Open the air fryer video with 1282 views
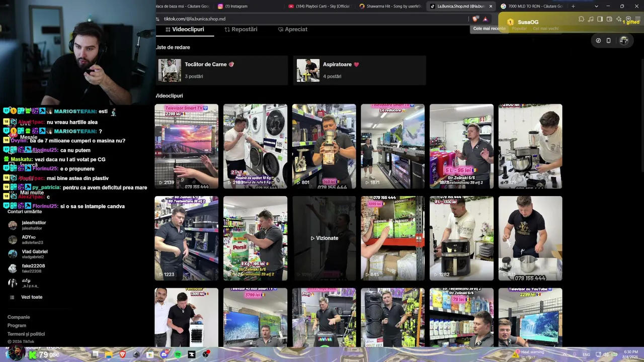Image resolution: width=644 pixels, height=362 pixels. pyautogui.click(x=461, y=238)
